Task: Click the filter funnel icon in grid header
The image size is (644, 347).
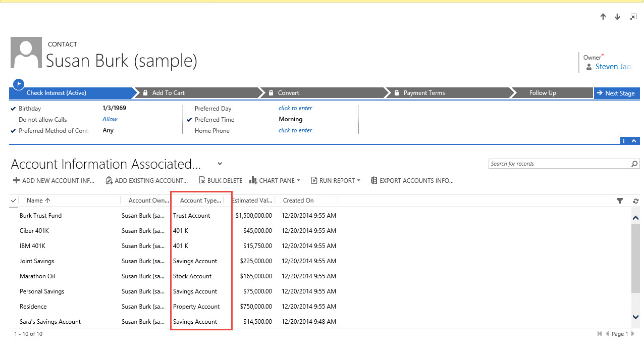Action: (x=620, y=201)
